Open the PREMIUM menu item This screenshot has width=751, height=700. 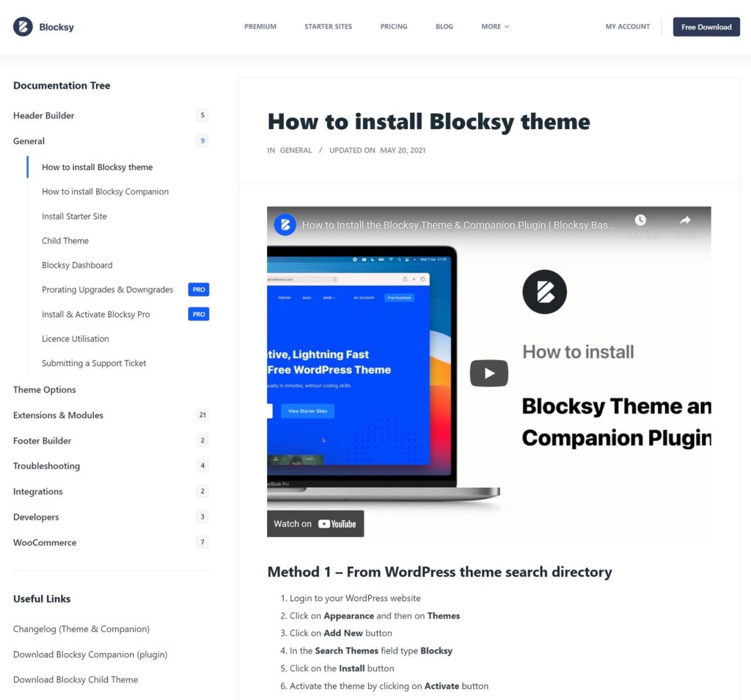click(x=260, y=27)
